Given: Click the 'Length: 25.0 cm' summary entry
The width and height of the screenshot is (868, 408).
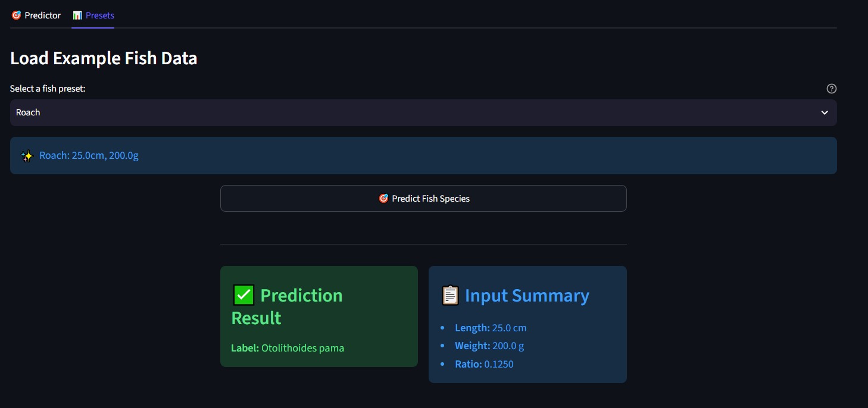Looking at the screenshot, I should (x=491, y=328).
